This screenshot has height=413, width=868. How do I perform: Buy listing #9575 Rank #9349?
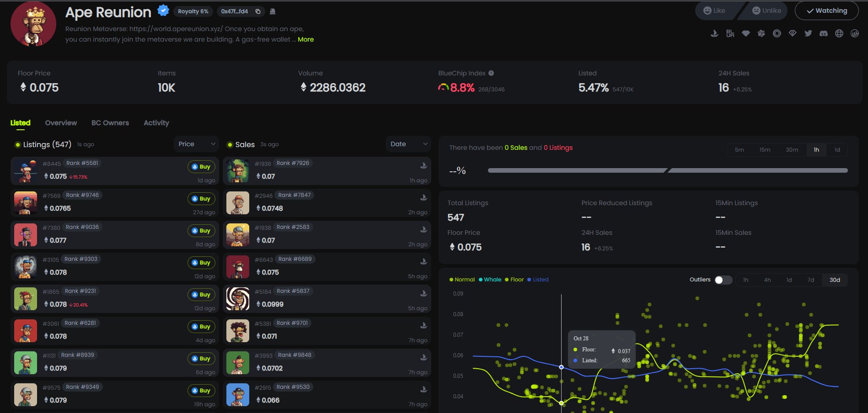point(201,391)
